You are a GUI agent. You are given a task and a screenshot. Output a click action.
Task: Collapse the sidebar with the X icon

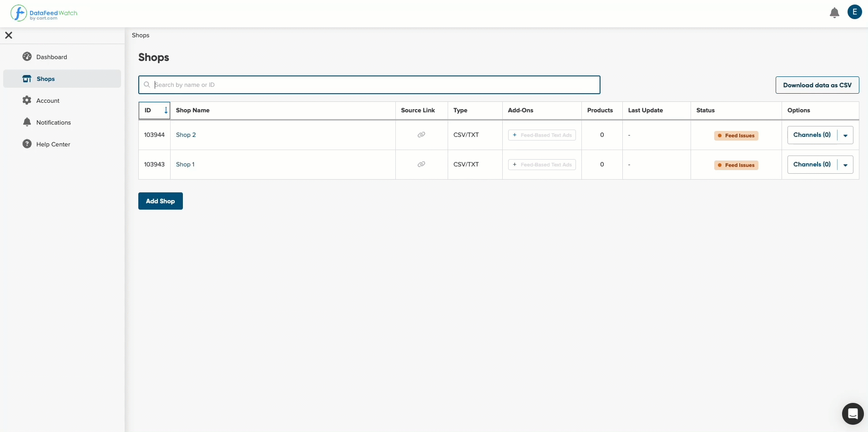9,35
